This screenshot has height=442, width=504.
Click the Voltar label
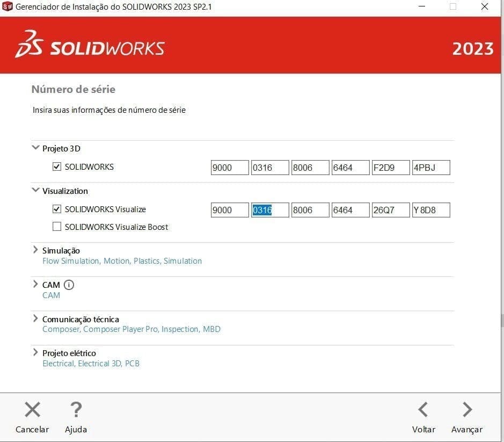click(423, 430)
